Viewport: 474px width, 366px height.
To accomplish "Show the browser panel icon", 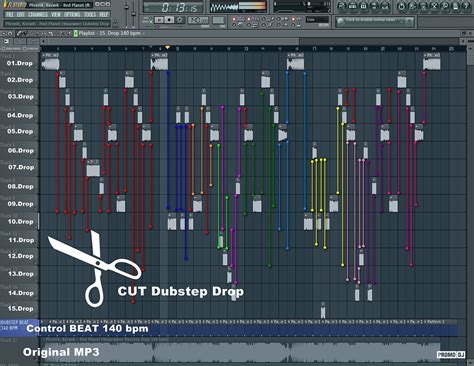I will tap(374, 6).
